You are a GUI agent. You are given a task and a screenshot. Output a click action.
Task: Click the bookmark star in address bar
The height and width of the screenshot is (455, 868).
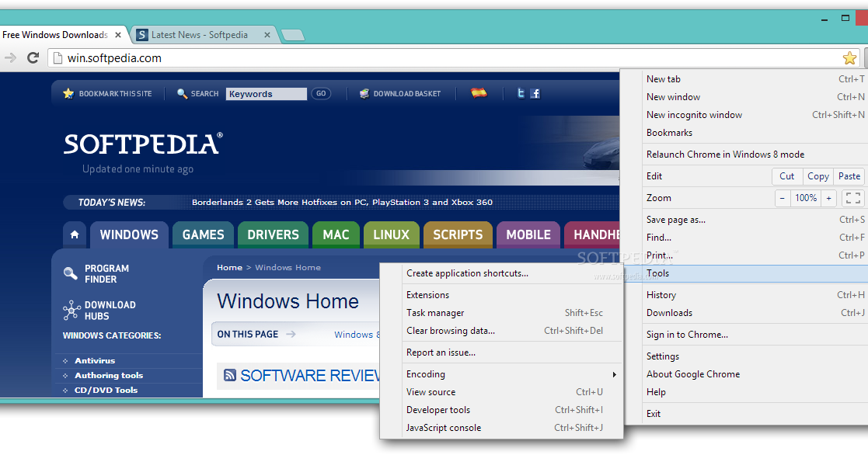click(849, 58)
